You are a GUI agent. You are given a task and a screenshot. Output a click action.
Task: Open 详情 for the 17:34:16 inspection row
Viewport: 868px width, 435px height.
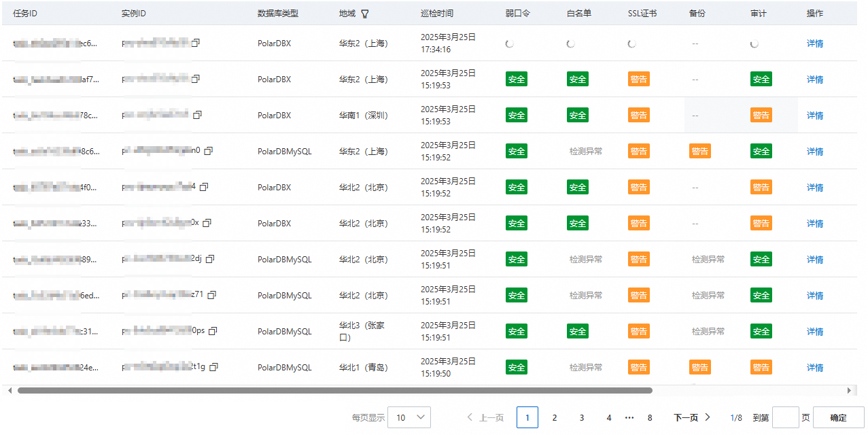(815, 43)
